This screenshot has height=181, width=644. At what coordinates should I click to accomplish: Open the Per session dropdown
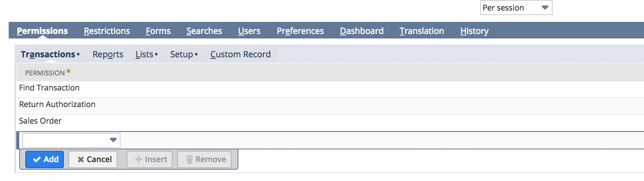(x=516, y=8)
